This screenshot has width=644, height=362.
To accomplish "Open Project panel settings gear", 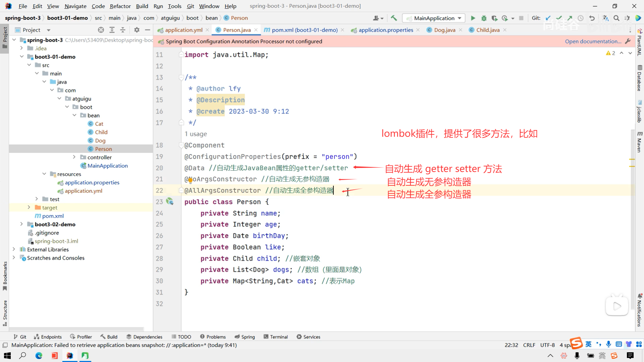I will click(137, 30).
